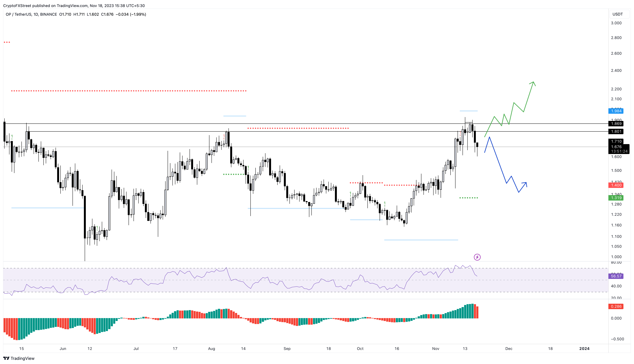Click the 2.100 price axis label
Screen dimensions: 634x364
pos(616,99)
